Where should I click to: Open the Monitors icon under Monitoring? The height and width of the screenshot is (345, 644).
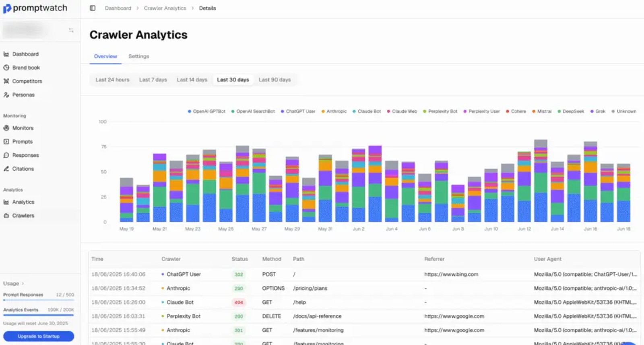click(x=6, y=128)
